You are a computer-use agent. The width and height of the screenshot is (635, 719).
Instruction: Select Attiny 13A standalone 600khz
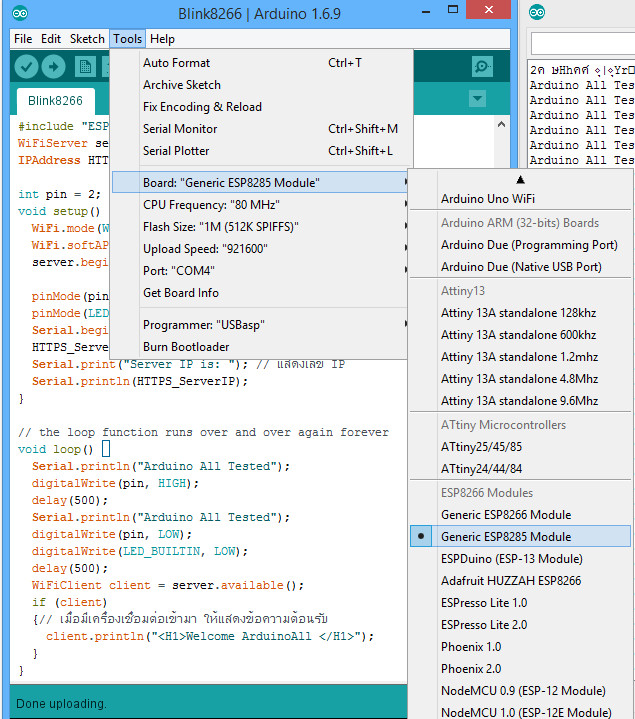pyautogui.click(x=520, y=335)
